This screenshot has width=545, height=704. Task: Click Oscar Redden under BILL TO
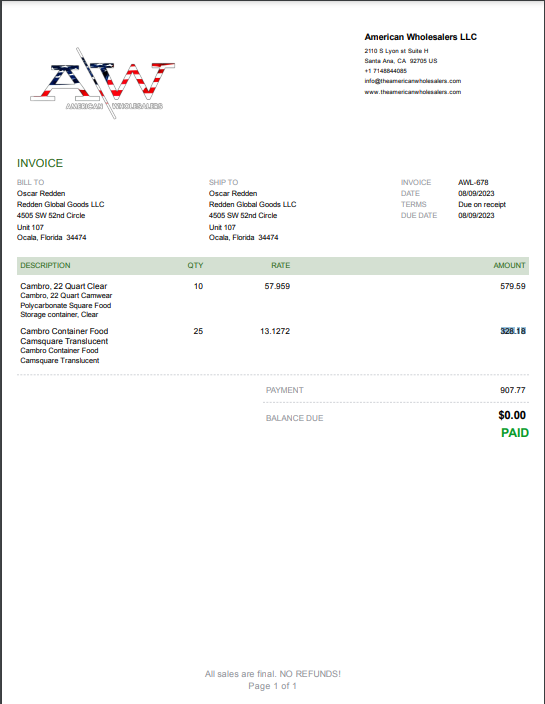[41, 194]
